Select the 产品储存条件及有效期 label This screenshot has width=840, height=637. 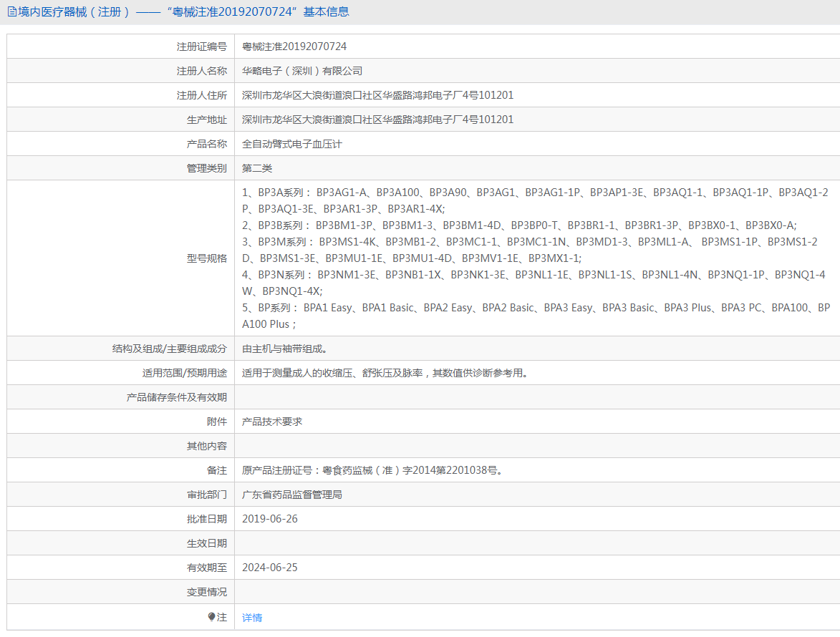click(177, 398)
